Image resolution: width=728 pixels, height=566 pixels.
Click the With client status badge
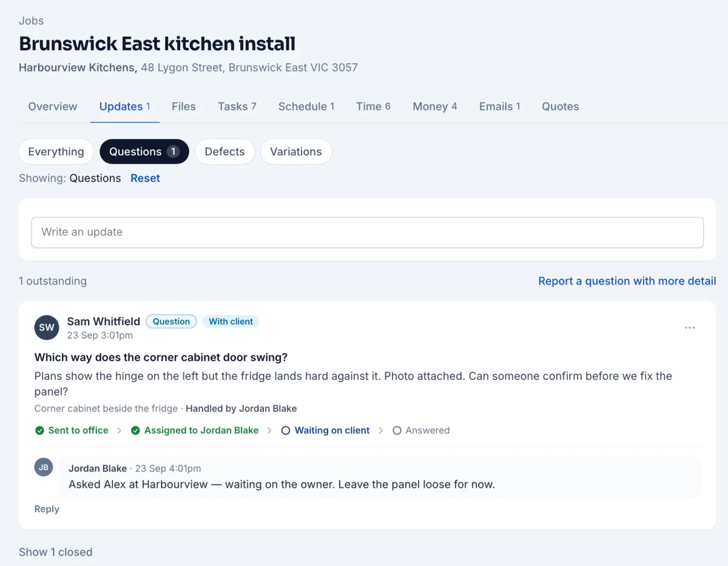[x=231, y=322]
